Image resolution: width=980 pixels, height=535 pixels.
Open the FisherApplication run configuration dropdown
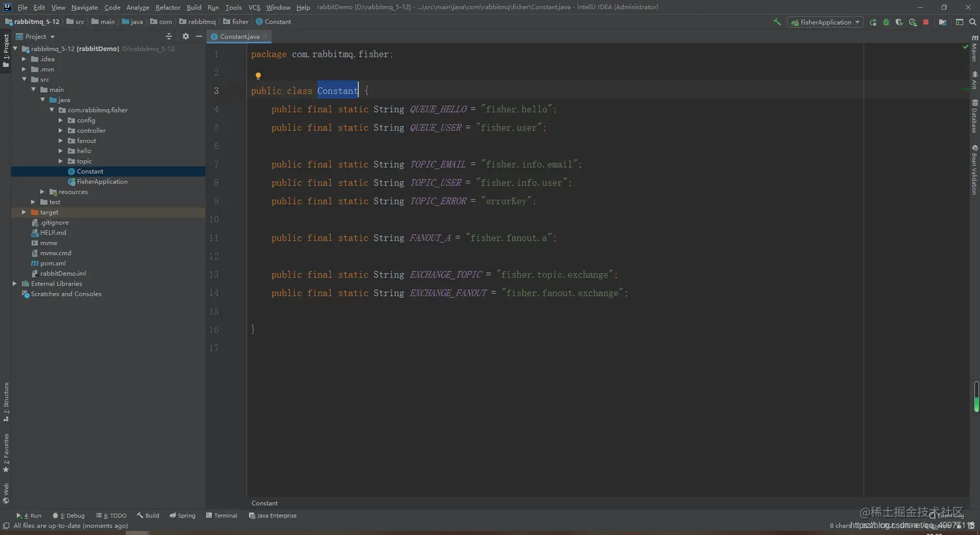click(825, 22)
